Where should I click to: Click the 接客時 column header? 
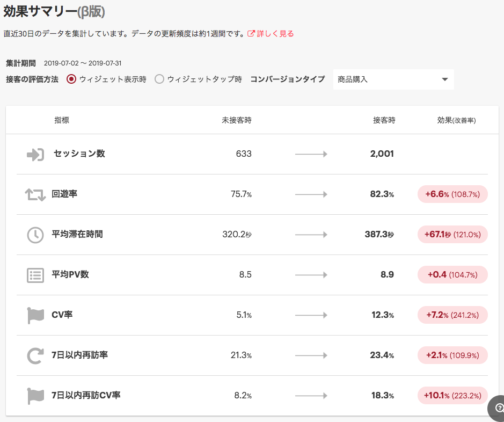(x=384, y=120)
